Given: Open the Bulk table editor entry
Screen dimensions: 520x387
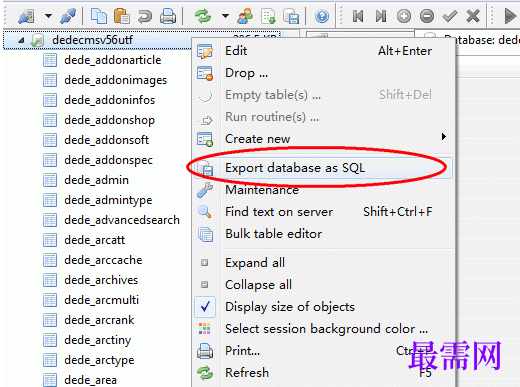Looking at the screenshot, I should tap(323, 234).
